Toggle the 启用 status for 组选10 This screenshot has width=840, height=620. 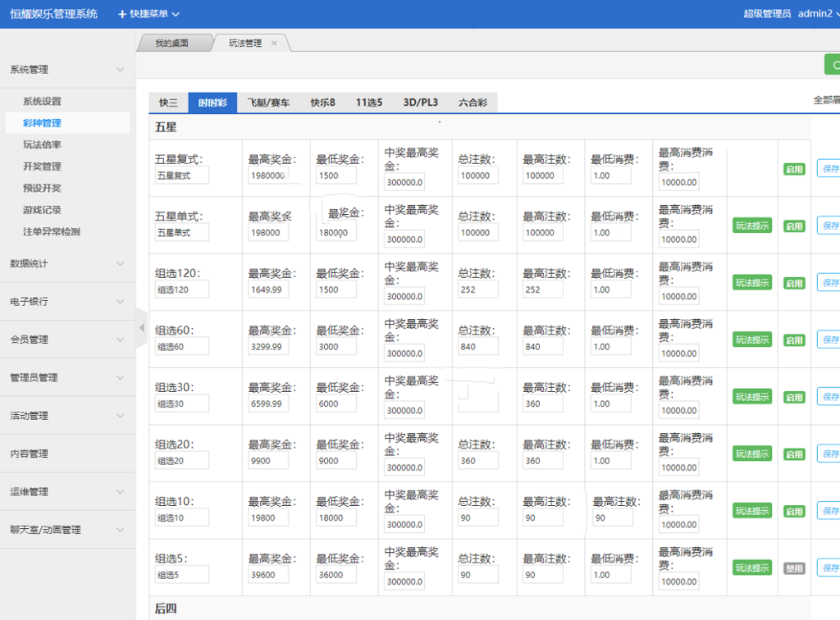(794, 512)
